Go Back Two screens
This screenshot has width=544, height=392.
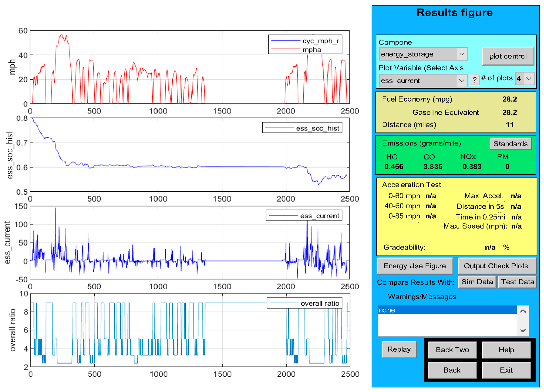pos(452,350)
